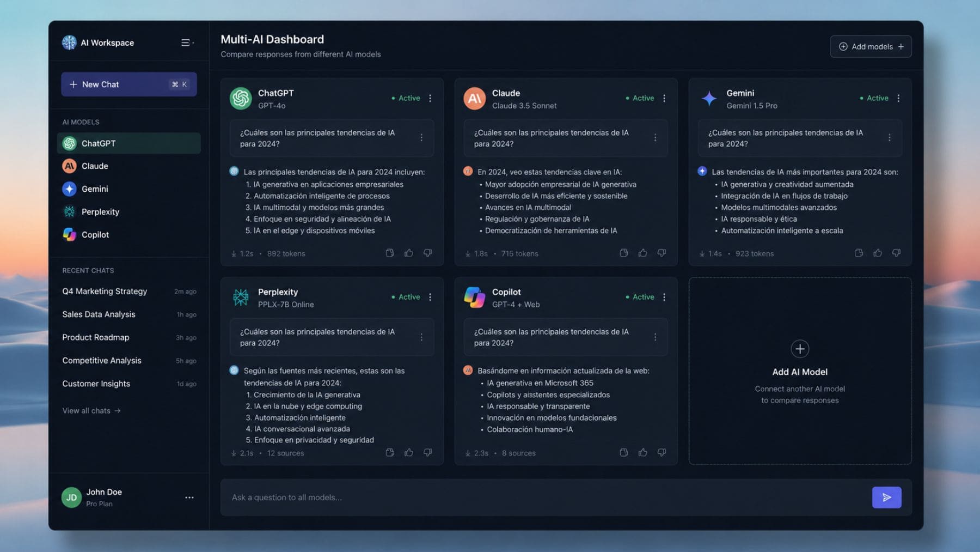
Task: Open the Claude card options menu
Action: (x=664, y=98)
